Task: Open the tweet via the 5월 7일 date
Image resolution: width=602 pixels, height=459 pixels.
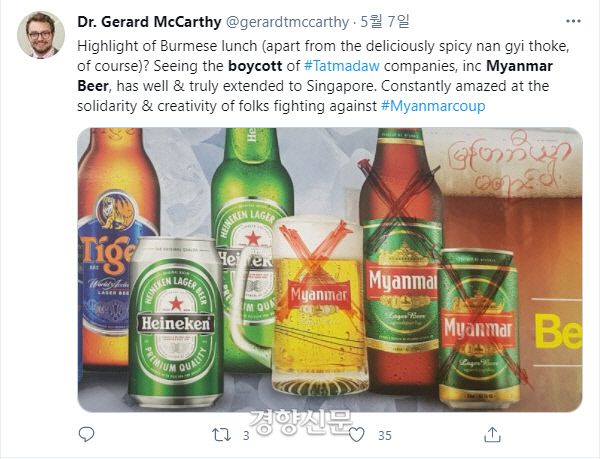Action: [385, 21]
